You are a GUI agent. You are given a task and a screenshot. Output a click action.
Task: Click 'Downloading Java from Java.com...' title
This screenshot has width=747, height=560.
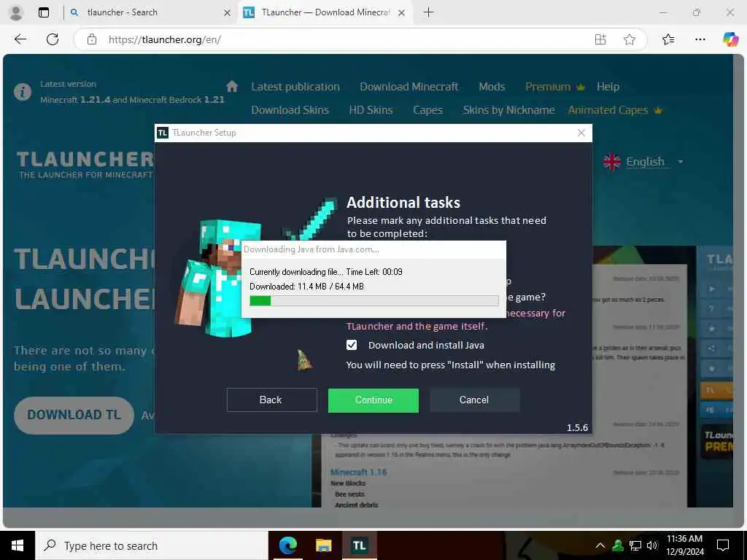311,249
